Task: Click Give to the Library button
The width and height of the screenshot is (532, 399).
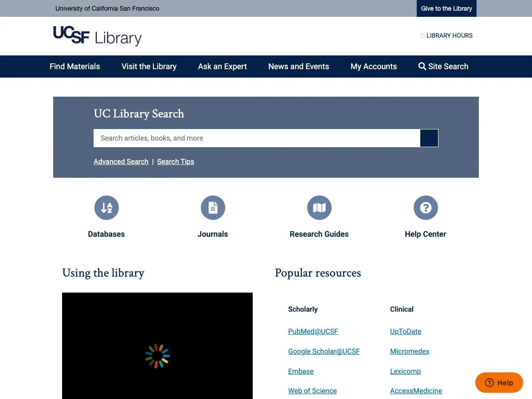Action: pos(446,8)
